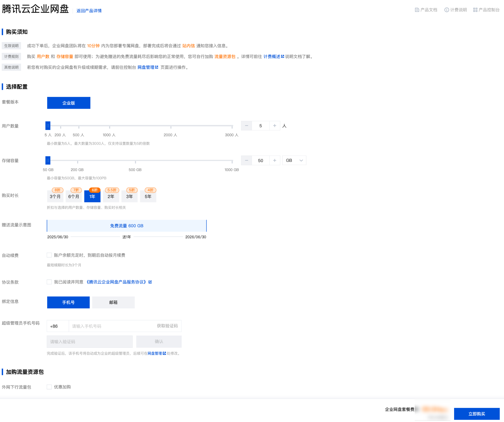This screenshot has height=422, width=504.
Task: Click the user count input field
Action: pos(261,126)
